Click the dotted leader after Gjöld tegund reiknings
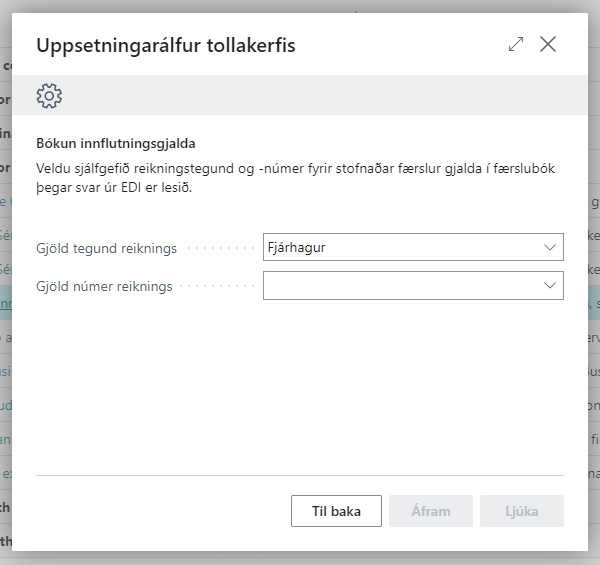 220,248
